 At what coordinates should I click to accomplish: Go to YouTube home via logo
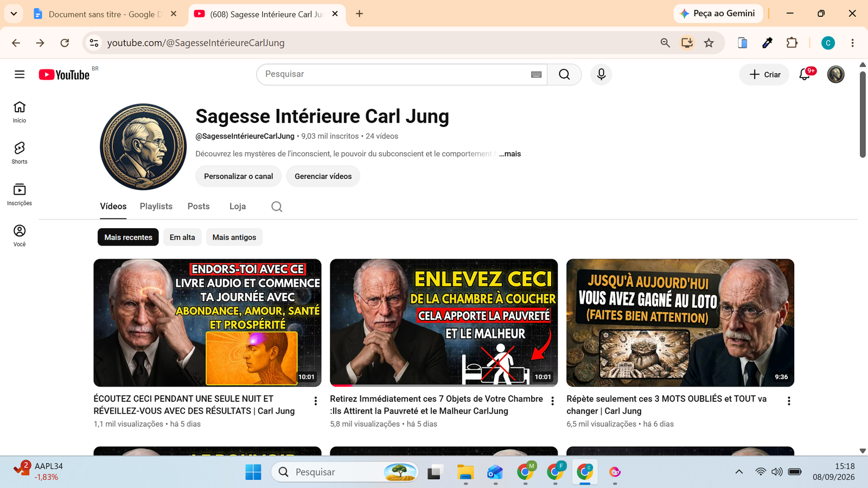[64, 75]
